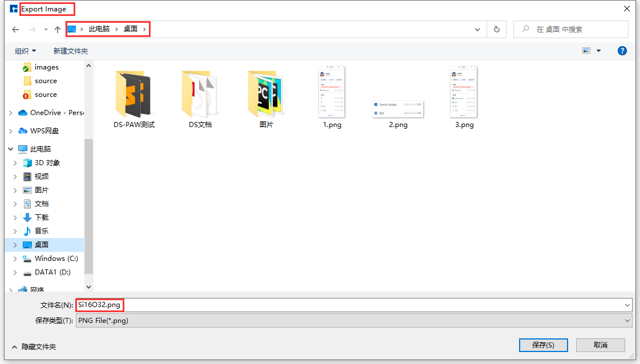Open 视频 folder in the sidebar
Image resolution: width=640 pixels, height=364 pixels.
point(36,177)
